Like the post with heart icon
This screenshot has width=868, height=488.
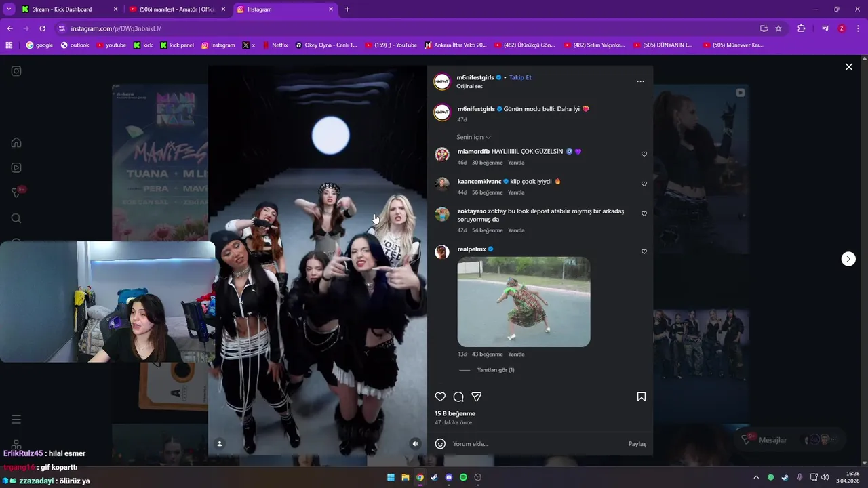[440, 396]
